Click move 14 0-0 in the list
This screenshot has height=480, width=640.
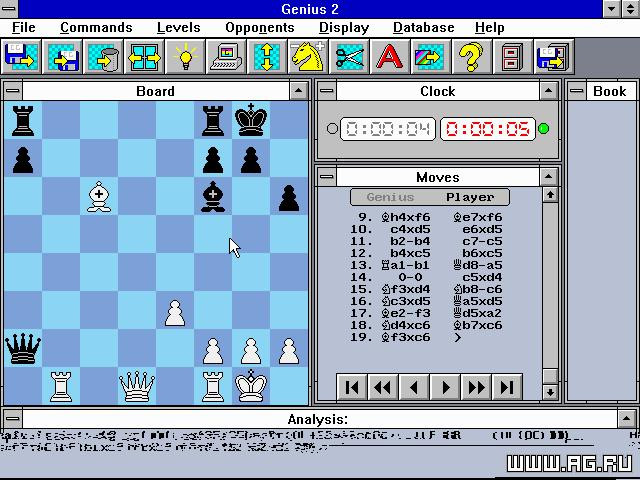pos(410,278)
